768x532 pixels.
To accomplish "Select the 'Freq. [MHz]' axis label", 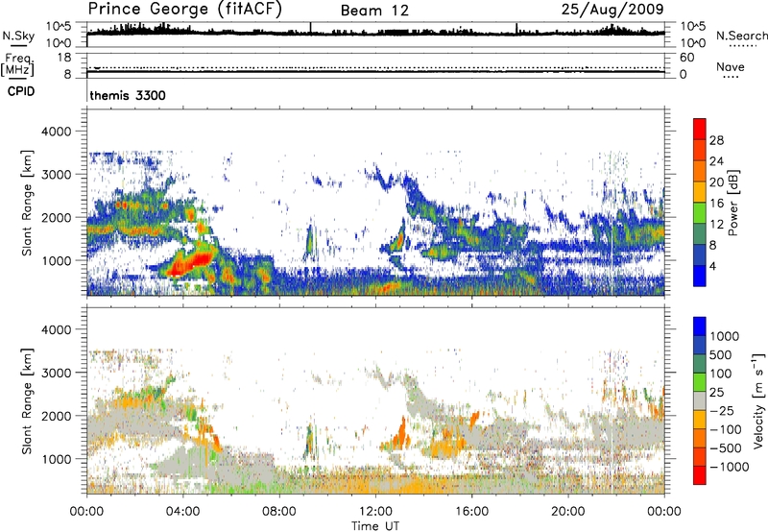I will [x=17, y=65].
